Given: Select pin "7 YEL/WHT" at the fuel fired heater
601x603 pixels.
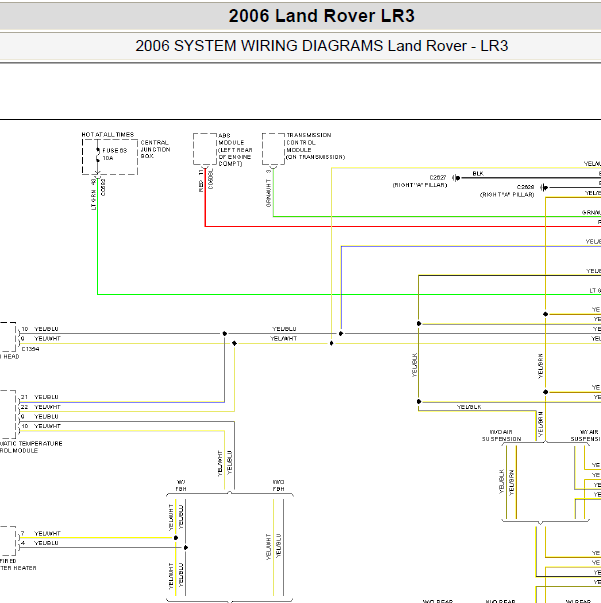Looking at the screenshot, I should pos(41,533).
